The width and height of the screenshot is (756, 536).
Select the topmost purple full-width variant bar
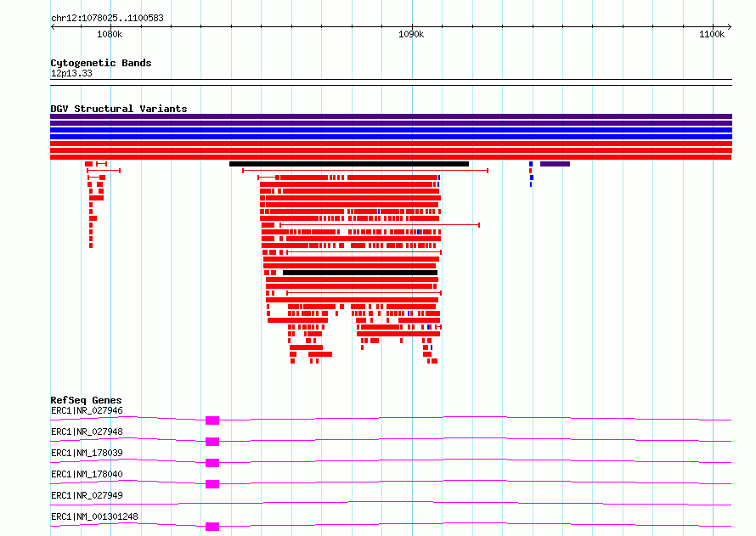391,116
